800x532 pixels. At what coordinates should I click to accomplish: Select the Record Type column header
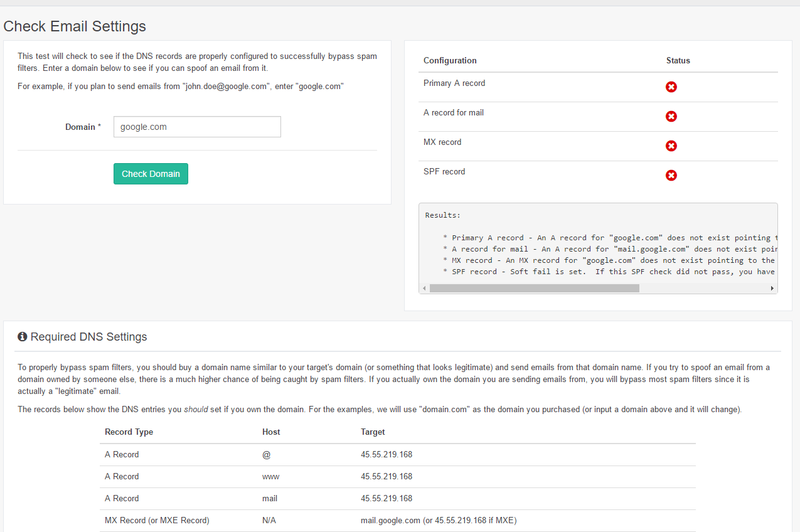pyautogui.click(x=129, y=432)
